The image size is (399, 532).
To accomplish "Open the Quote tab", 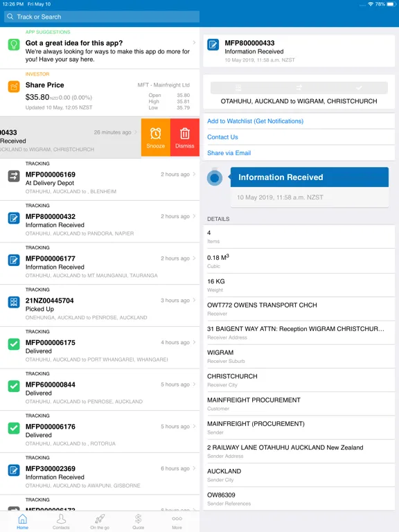I will point(138,522).
